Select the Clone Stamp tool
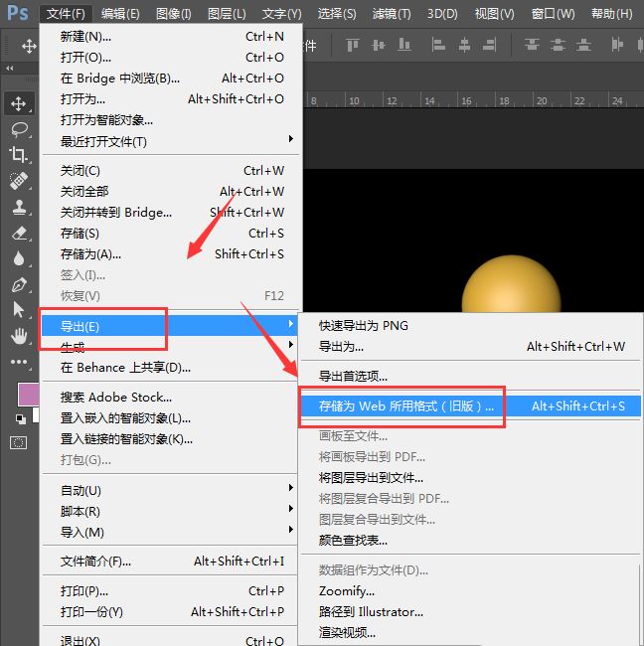This screenshot has width=644, height=646. [19, 207]
